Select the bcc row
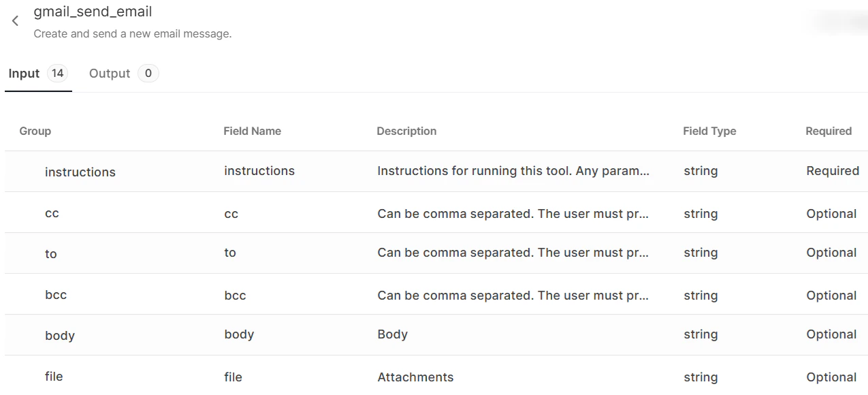Image resolution: width=868 pixels, height=395 pixels. click(x=56, y=295)
